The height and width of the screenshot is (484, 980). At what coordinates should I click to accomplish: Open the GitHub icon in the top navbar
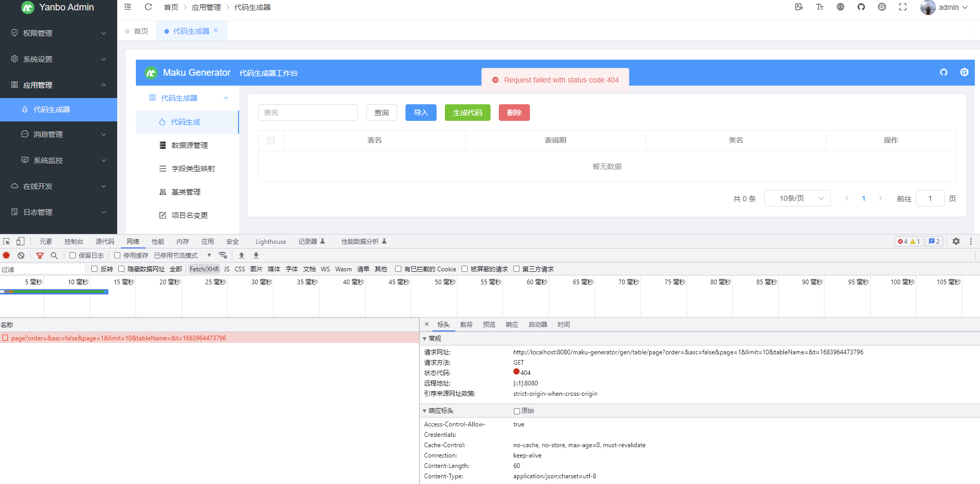tap(861, 7)
